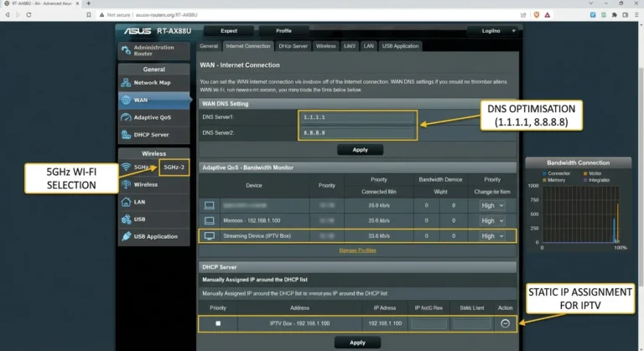
Task: Select Streaming Device (IPTV Box) name
Action: coord(257,236)
